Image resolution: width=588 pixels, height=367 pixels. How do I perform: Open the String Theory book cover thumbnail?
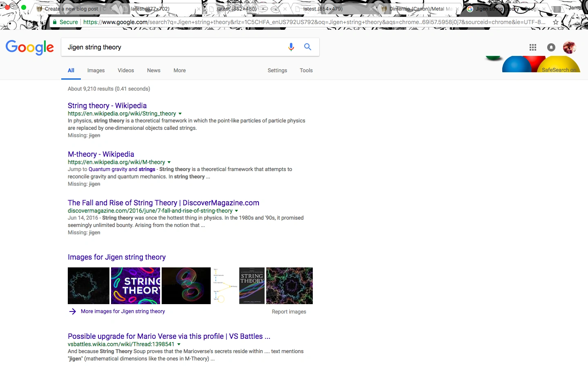tap(252, 286)
